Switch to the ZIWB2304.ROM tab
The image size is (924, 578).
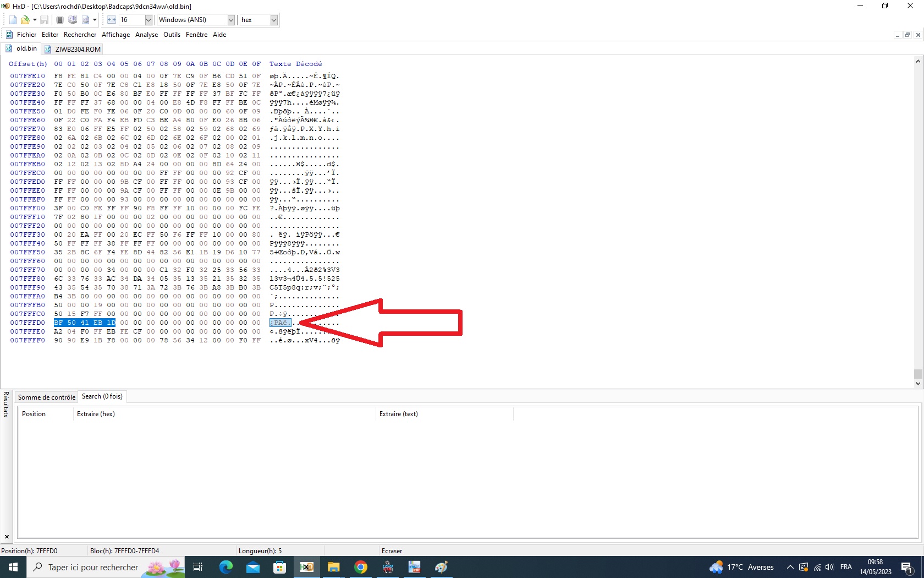click(72, 49)
